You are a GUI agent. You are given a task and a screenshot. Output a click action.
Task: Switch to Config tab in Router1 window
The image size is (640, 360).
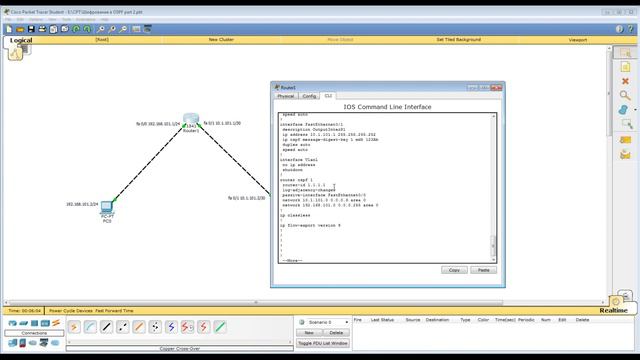309,96
